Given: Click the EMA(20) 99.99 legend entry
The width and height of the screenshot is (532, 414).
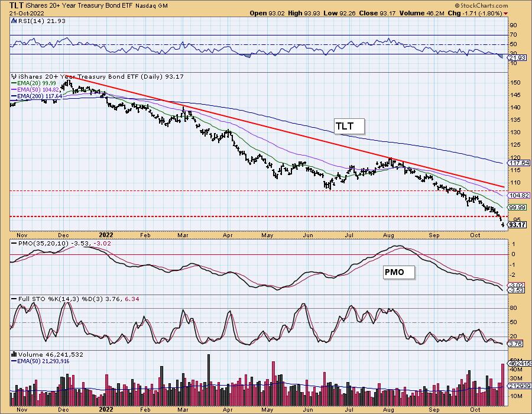Looking at the screenshot, I should (x=34, y=83).
